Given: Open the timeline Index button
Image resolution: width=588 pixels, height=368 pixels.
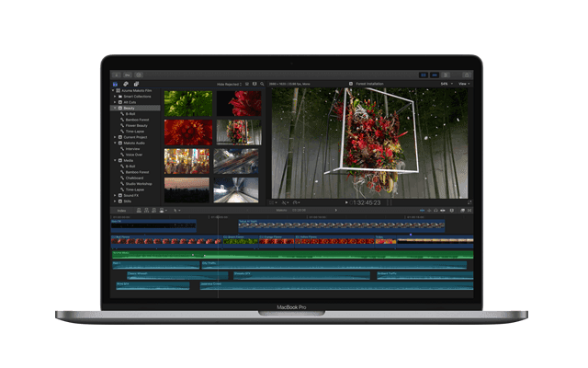Looking at the screenshot, I should click(x=122, y=211).
